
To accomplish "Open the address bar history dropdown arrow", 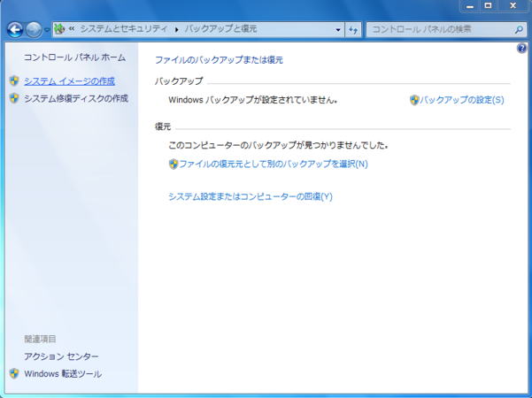I will 338,29.
